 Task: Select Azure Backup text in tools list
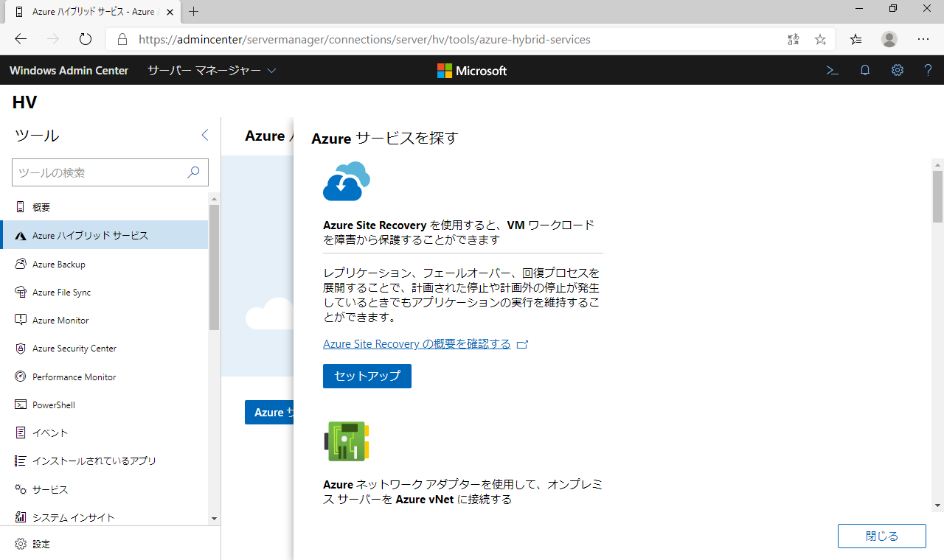coord(59,264)
